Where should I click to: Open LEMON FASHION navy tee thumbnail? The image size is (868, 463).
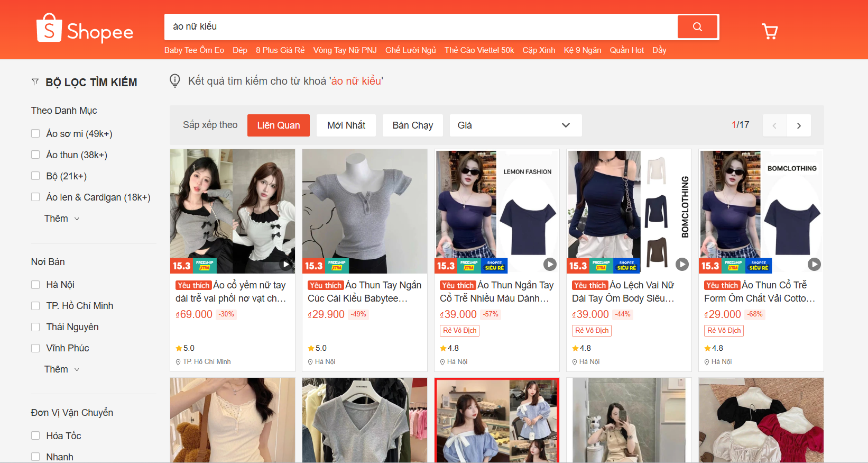point(497,211)
